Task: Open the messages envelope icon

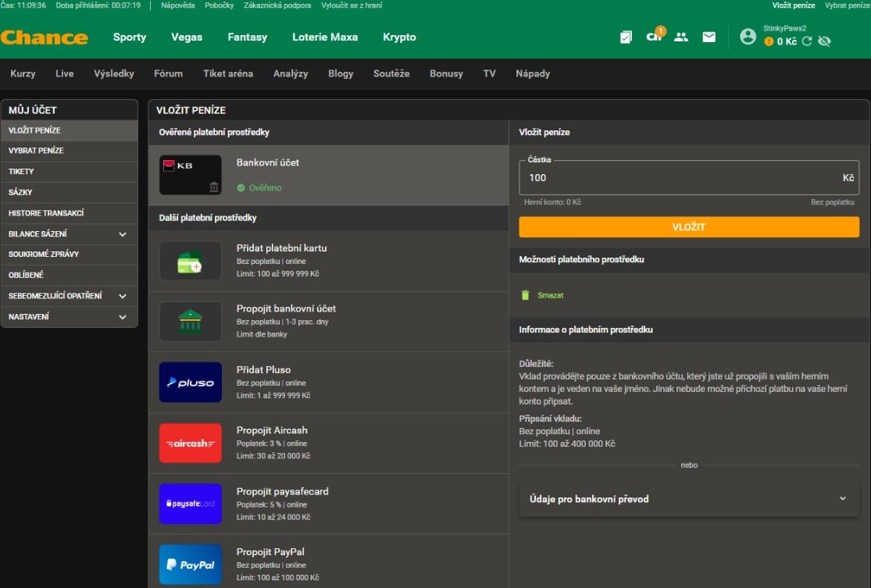Action: tap(709, 37)
